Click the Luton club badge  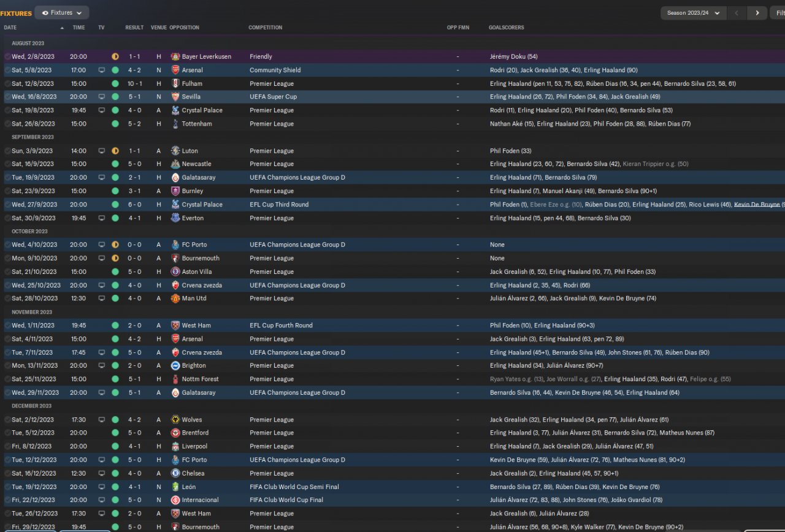(175, 151)
